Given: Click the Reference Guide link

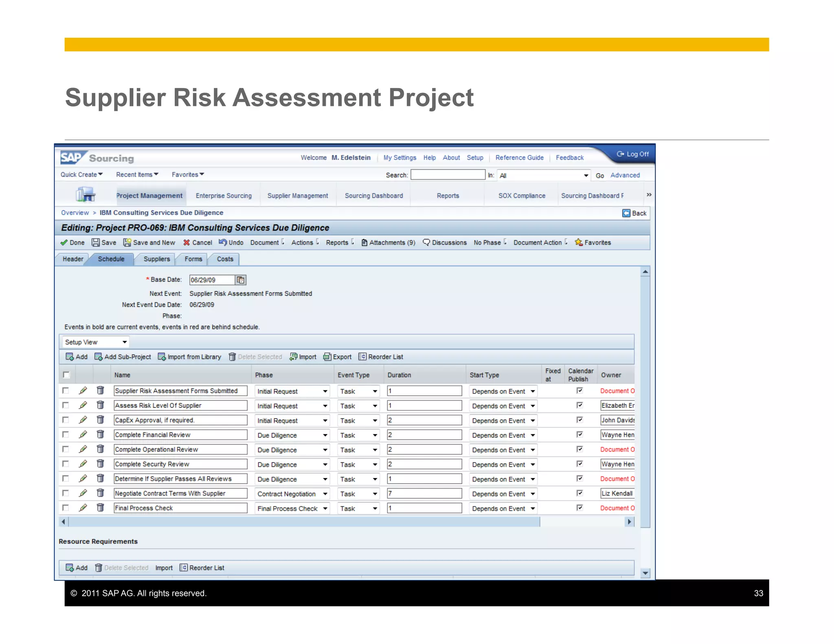Looking at the screenshot, I should [x=519, y=158].
